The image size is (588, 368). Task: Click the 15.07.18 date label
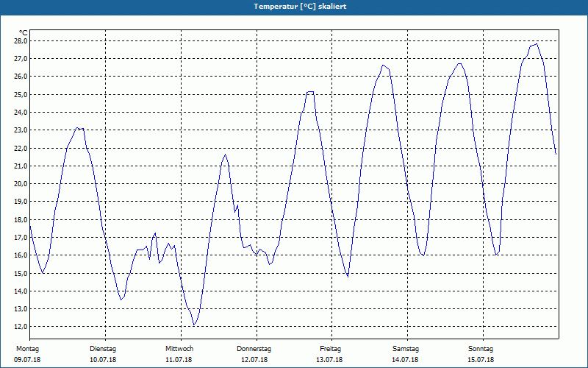pyautogui.click(x=481, y=360)
